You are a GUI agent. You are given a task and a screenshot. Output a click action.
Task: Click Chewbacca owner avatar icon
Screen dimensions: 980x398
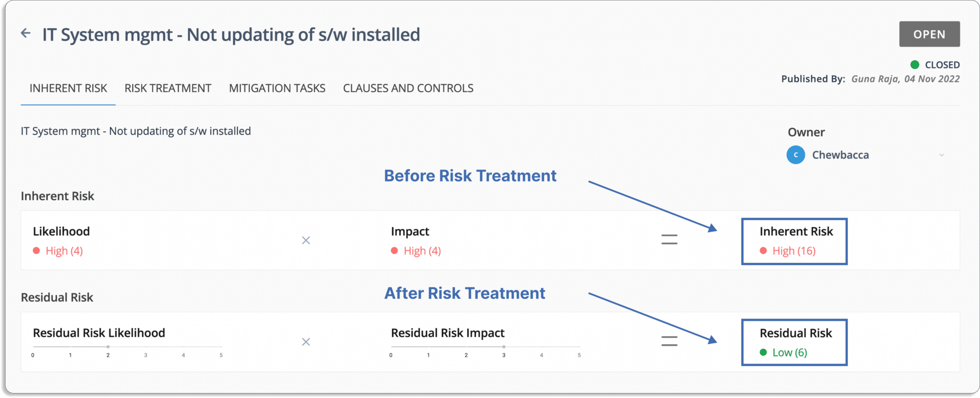click(795, 155)
